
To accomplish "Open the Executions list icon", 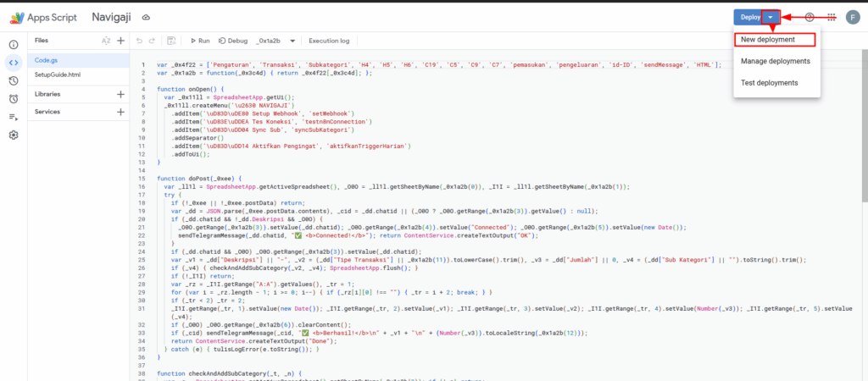I will [x=14, y=117].
